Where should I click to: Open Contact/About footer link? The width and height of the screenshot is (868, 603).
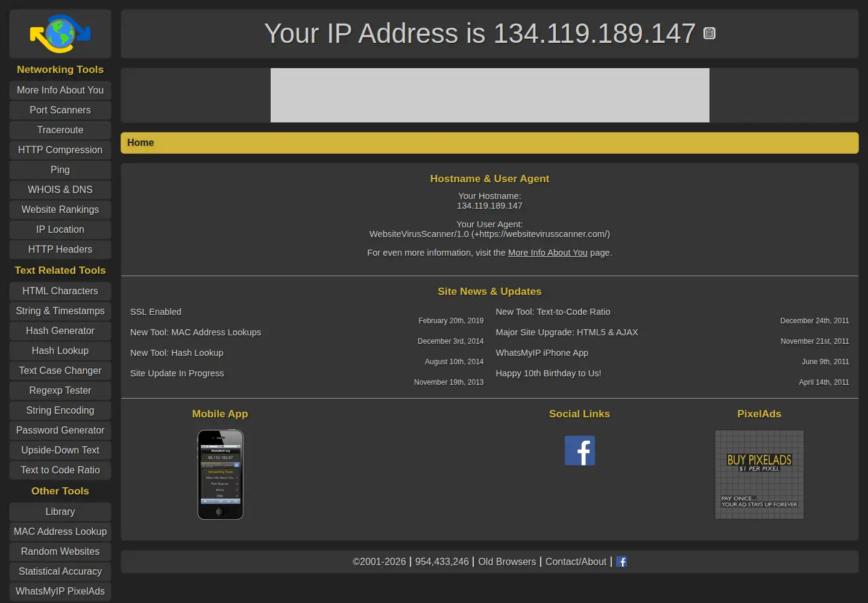click(x=576, y=561)
